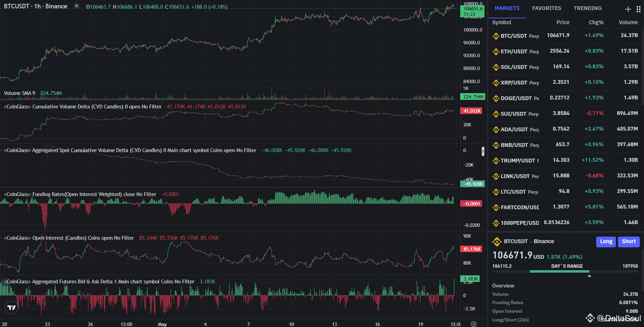Select the Long order side
Image resolution: width=644 pixels, height=327 pixels.
coord(606,241)
